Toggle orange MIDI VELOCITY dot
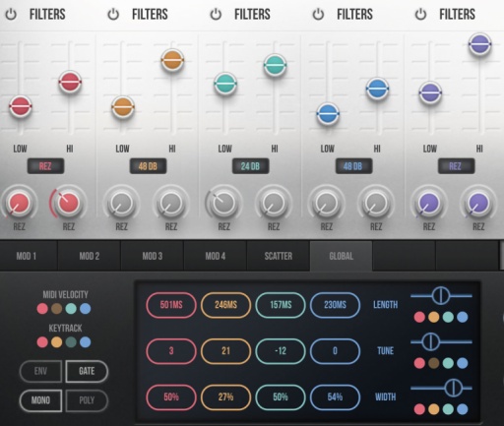Screen dimensions: 504x426 56,309
